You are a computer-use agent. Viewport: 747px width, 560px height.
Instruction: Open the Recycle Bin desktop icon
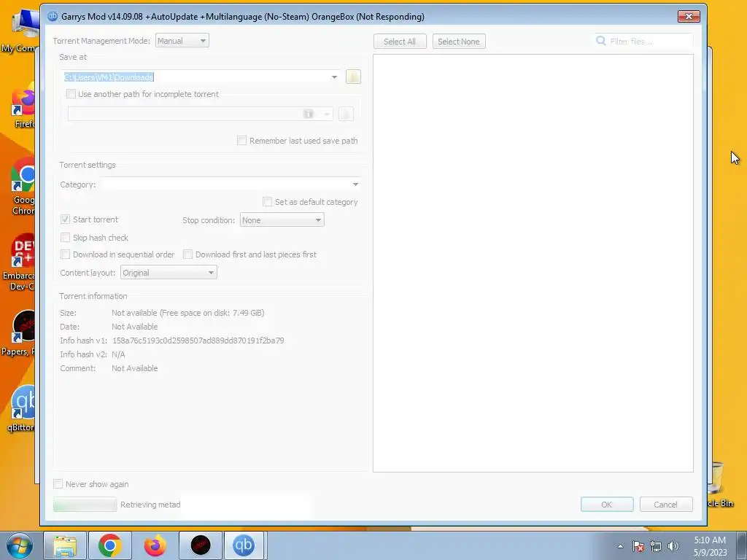719,484
